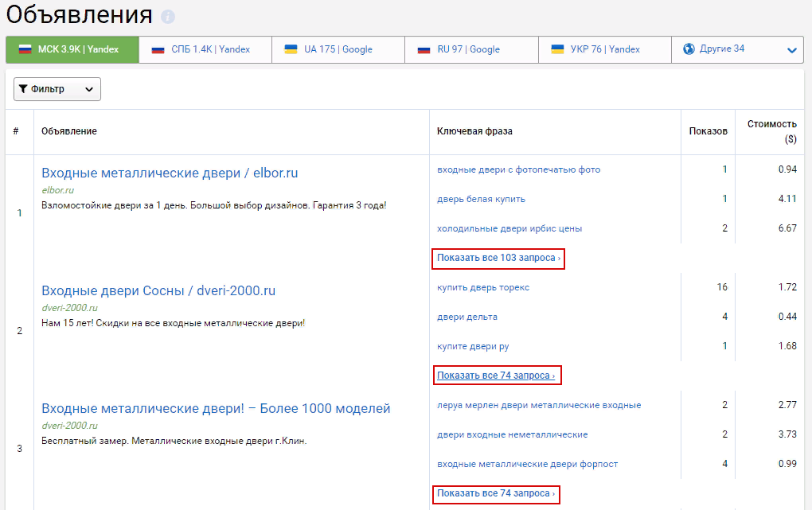This screenshot has width=812, height=510.
Task: Open keyword дверь белая купить
Action: [481, 199]
